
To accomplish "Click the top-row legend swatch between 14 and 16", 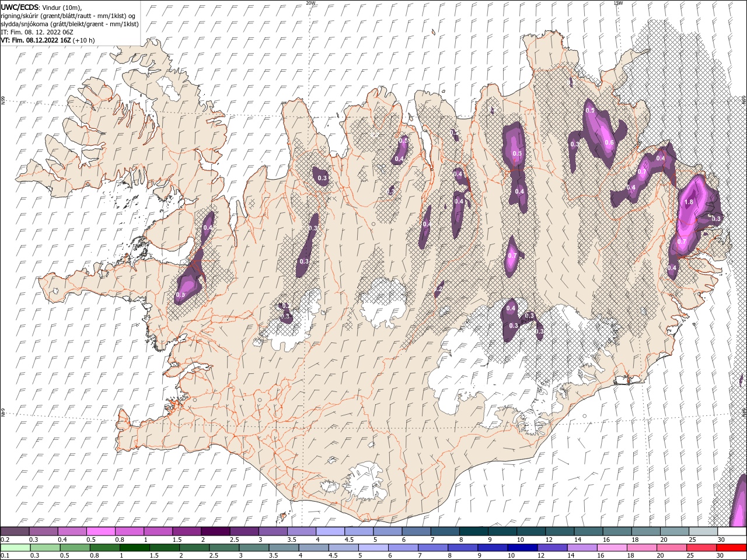I will (589, 531).
